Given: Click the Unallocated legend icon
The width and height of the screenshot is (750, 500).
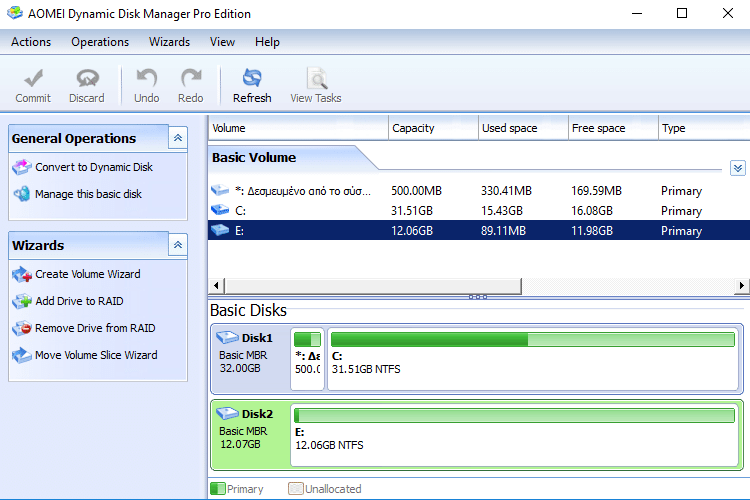Looking at the screenshot, I should [296, 489].
